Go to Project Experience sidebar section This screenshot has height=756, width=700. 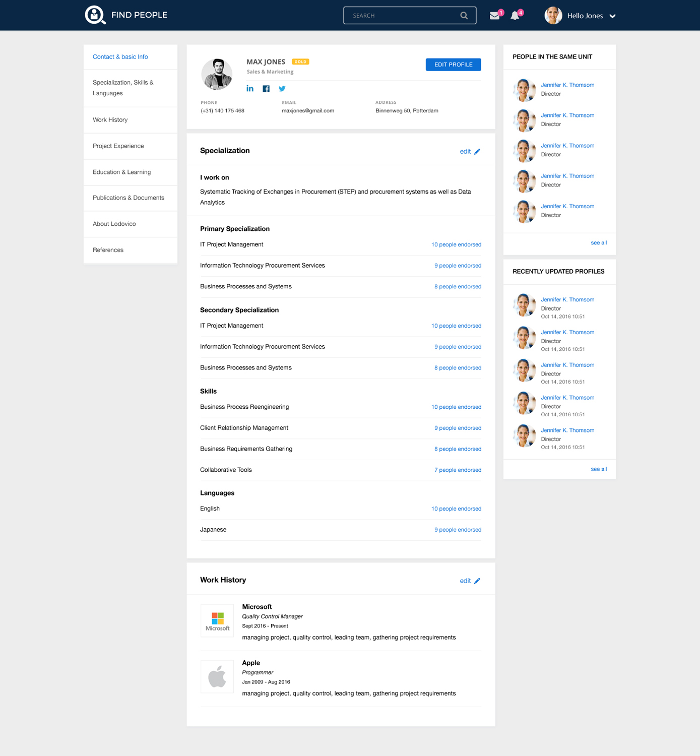point(118,146)
